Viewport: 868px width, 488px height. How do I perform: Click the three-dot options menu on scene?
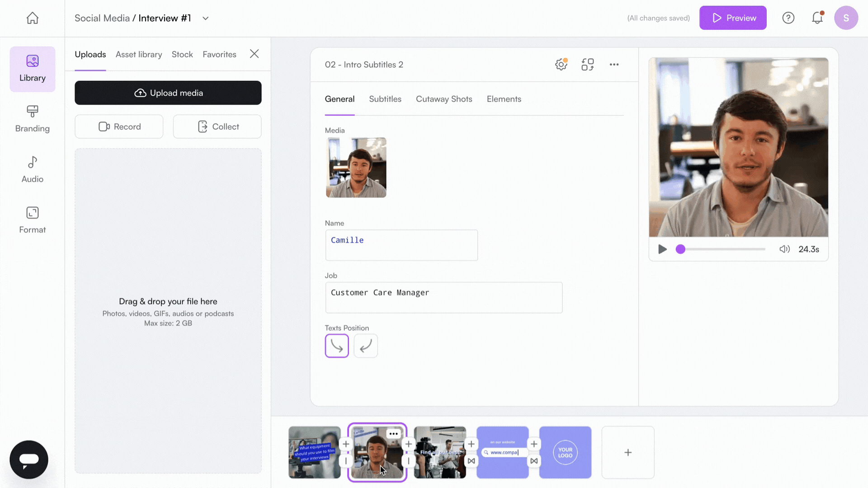(x=393, y=433)
